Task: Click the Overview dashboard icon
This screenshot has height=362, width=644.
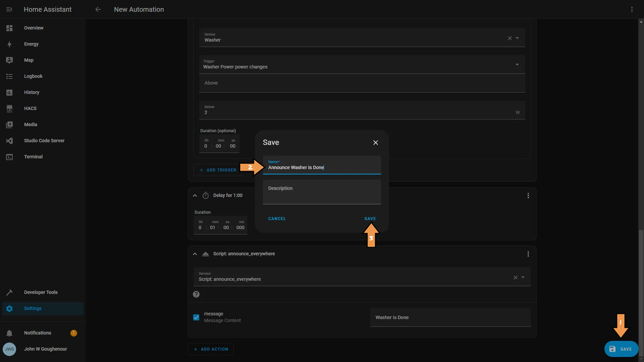Action: [9, 28]
